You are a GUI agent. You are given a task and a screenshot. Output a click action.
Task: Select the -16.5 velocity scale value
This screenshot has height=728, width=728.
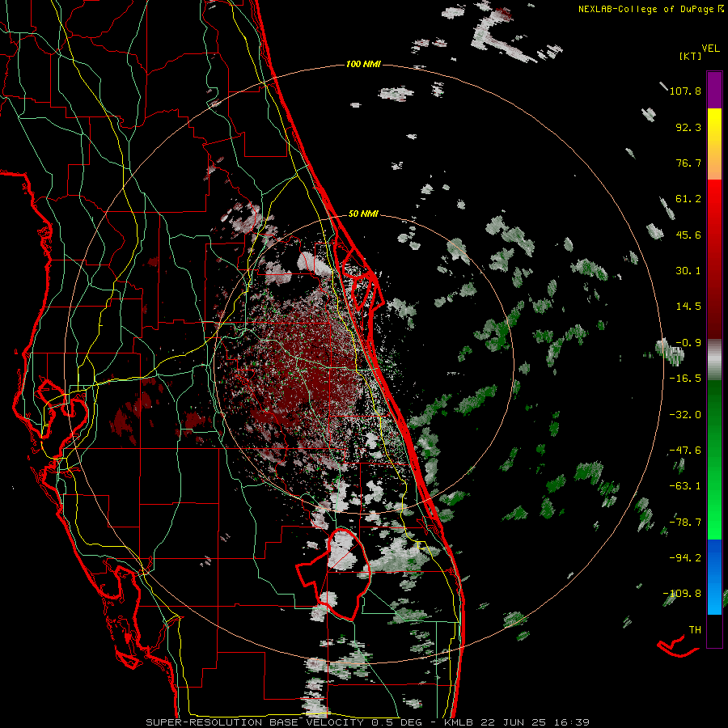685,379
